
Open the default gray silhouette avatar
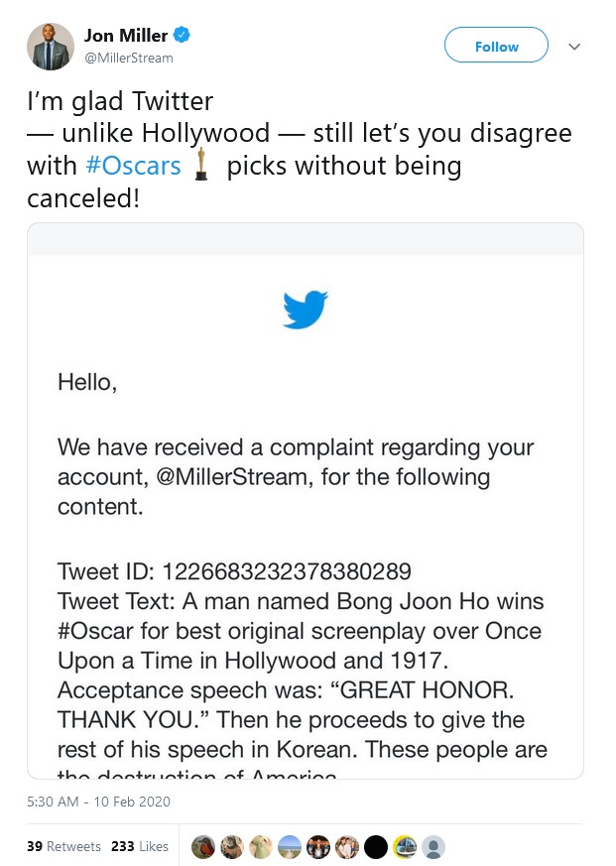tap(433, 847)
